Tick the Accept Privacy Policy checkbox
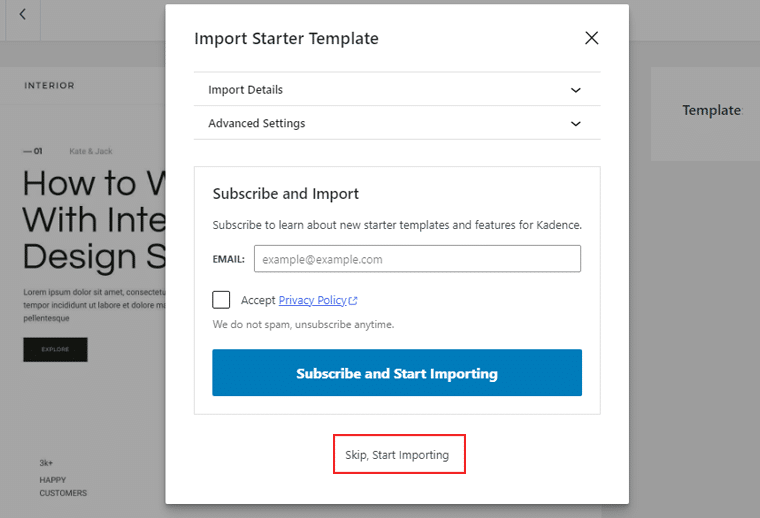Viewport: 760px width, 518px height. pos(221,300)
